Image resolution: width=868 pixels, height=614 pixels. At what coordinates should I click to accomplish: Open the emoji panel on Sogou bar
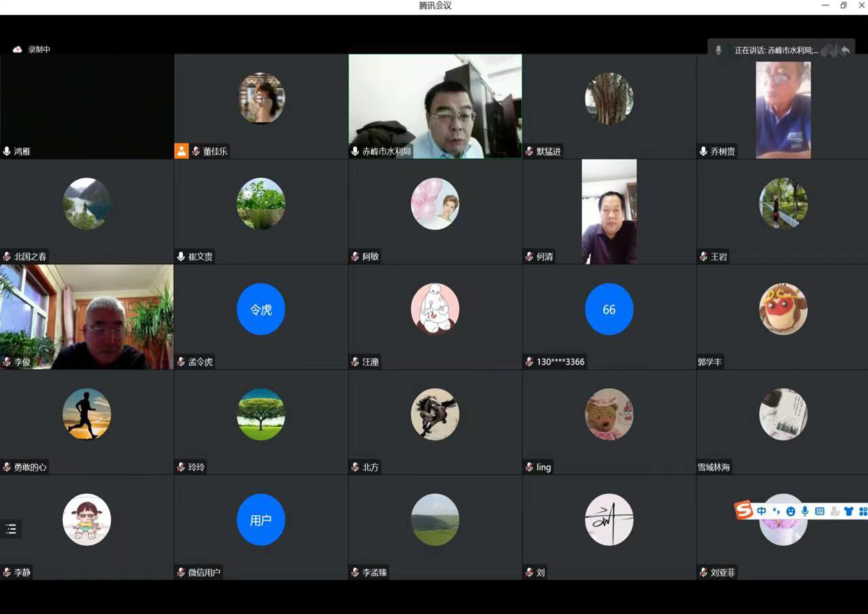790,512
